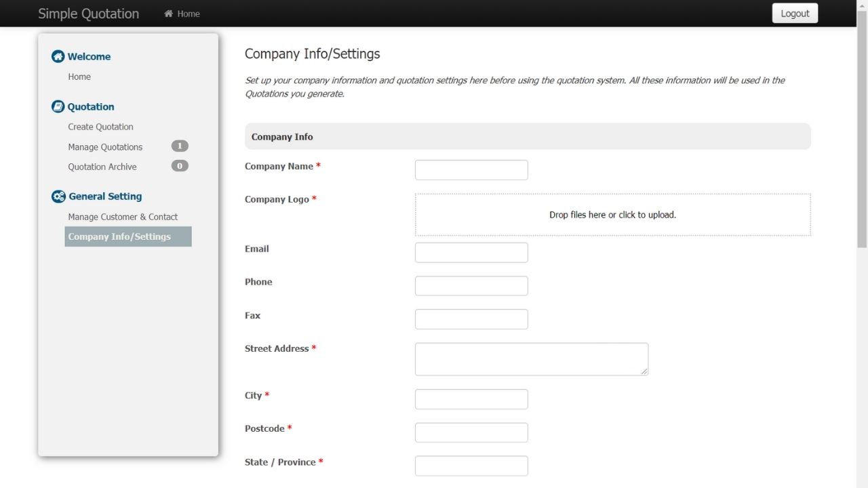Focus the Company Name input field
868x488 pixels.
point(471,170)
